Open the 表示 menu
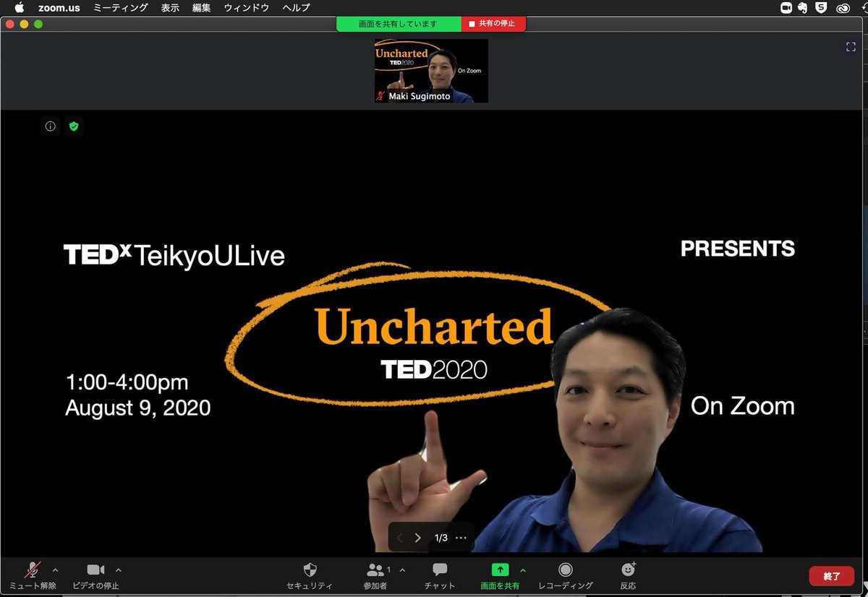The height and width of the screenshot is (597, 868). click(x=170, y=8)
